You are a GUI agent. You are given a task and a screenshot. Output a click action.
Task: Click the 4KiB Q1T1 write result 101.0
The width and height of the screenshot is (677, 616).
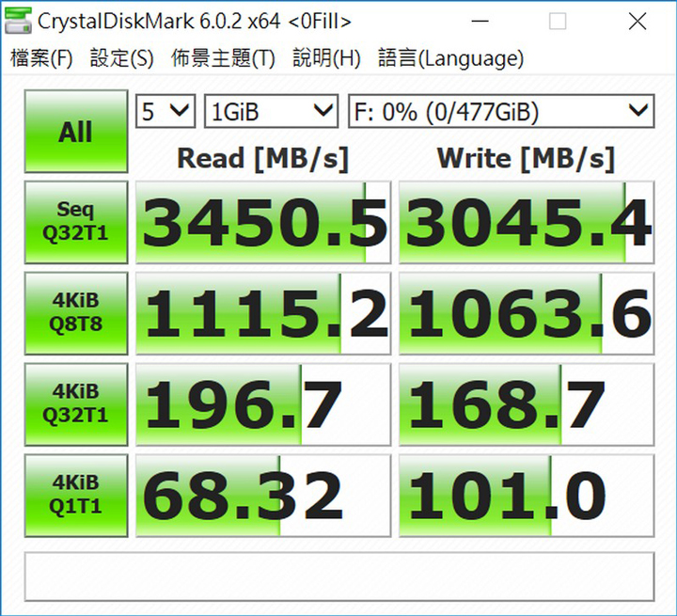[527, 496]
